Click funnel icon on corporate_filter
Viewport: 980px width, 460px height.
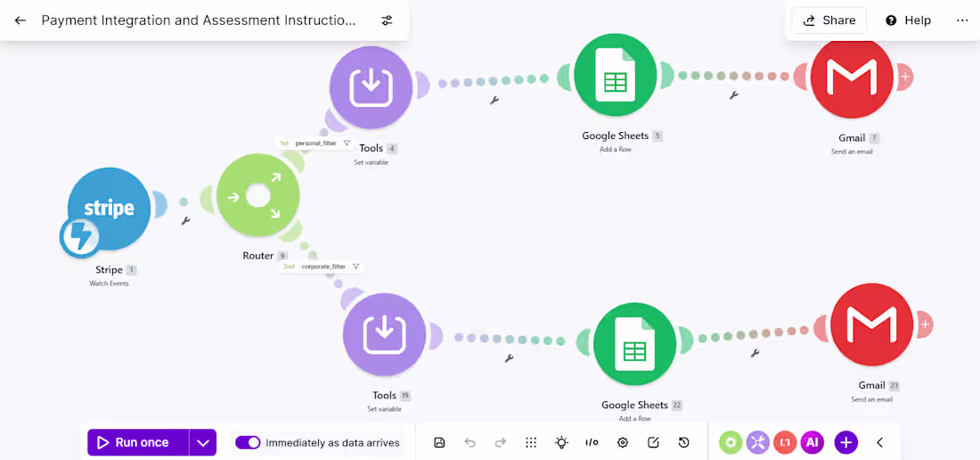[355, 267]
